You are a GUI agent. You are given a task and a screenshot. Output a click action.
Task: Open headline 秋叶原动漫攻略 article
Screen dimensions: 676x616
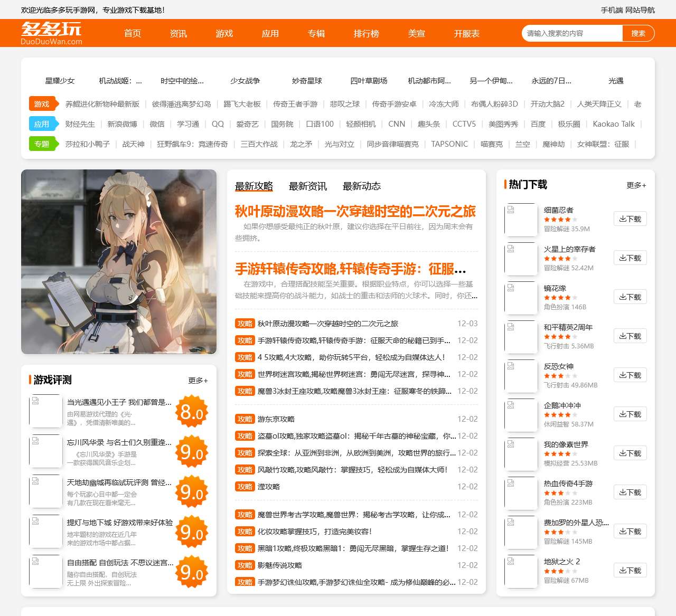click(355, 212)
